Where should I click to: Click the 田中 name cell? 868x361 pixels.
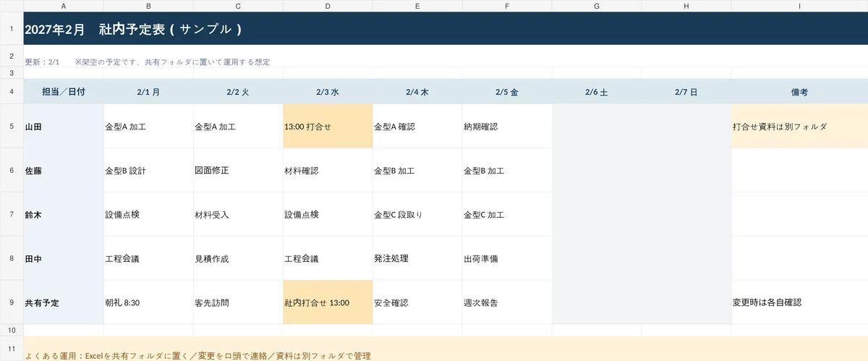pyautogui.click(x=64, y=258)
